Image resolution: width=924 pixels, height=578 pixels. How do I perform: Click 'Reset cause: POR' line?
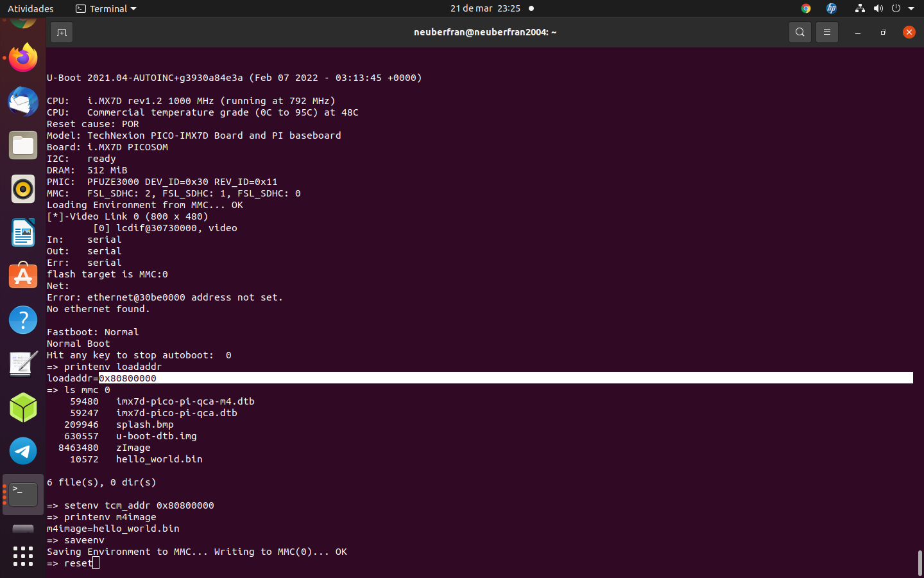tap(93, 124)
